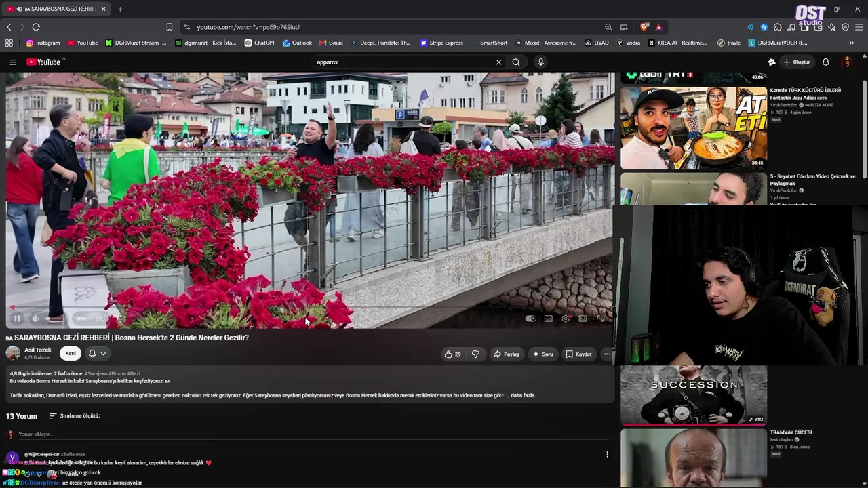Screen dimensions: 868x488
Task: Go to the YouTube home logo
Action: click(43, 62)
